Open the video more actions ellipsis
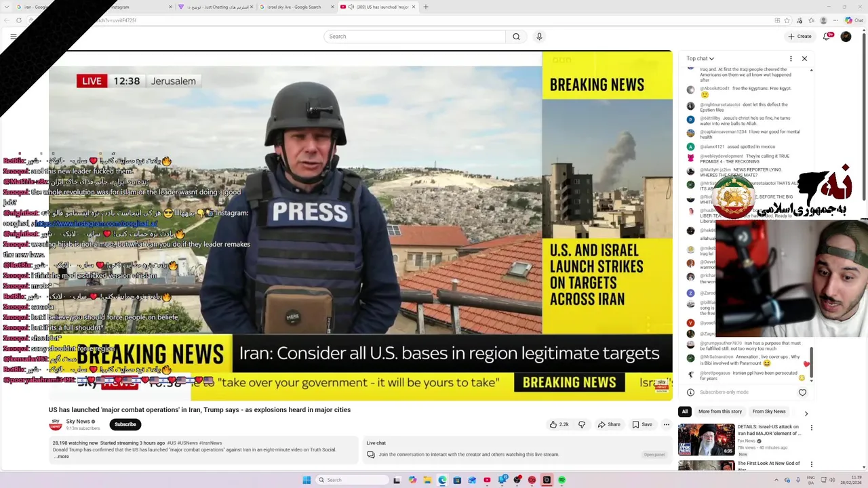This screenshot has width=868, height=488. point(666,424)
